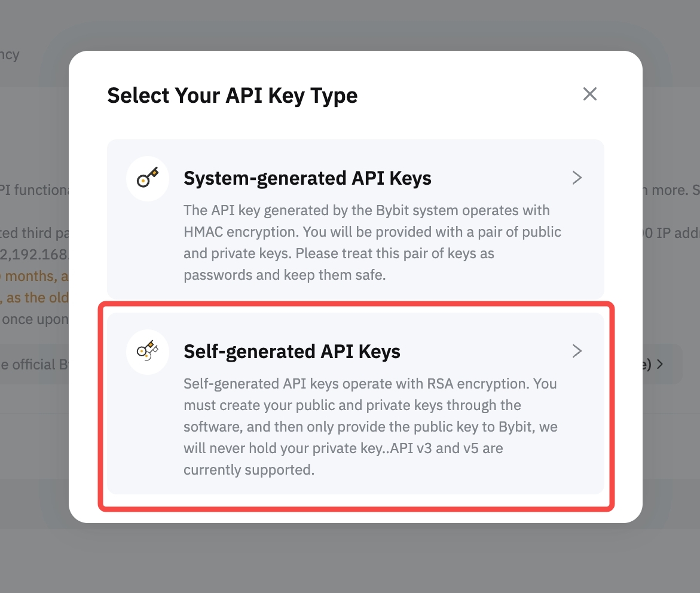Choose the "Self-generated API Keys" heading

(x=292, y=351)
